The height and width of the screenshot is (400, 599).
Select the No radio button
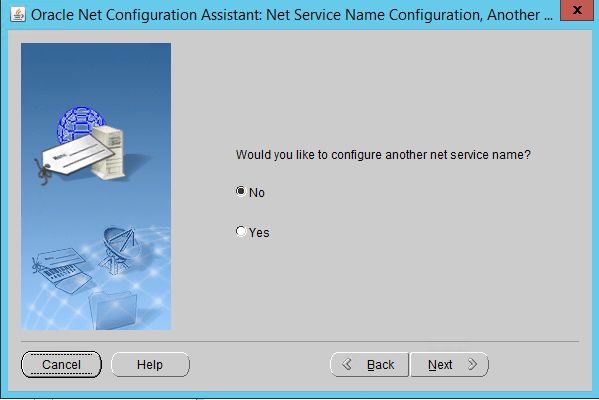[241, 191]
